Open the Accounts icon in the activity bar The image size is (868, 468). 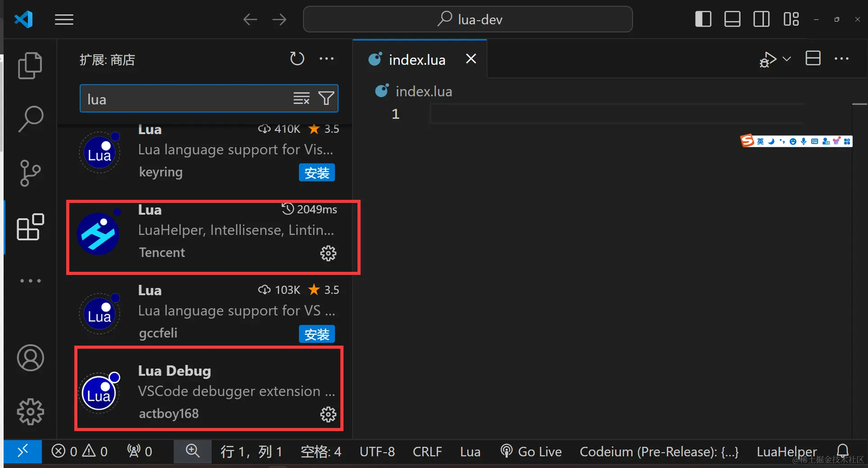click(x=30, y=358)
